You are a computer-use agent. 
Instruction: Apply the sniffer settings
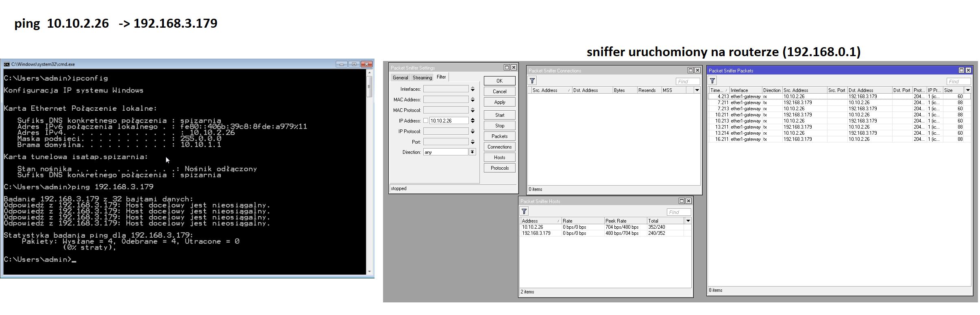click(x=499, y=102)
